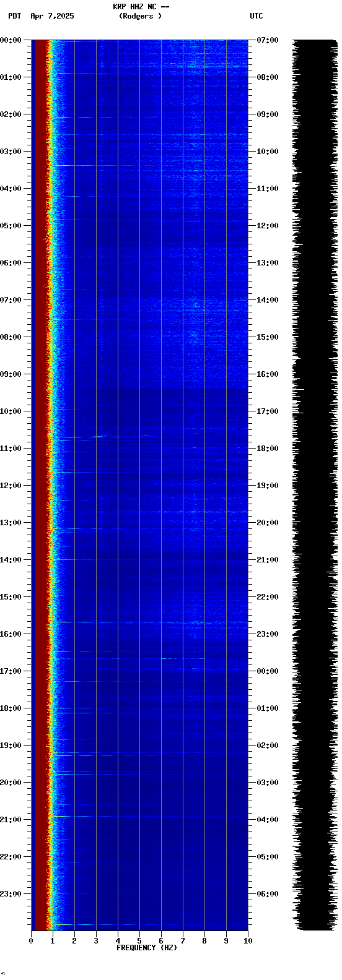Click the 06:00 PDT time label
The image size is (342, 980).
click(11, 263)
